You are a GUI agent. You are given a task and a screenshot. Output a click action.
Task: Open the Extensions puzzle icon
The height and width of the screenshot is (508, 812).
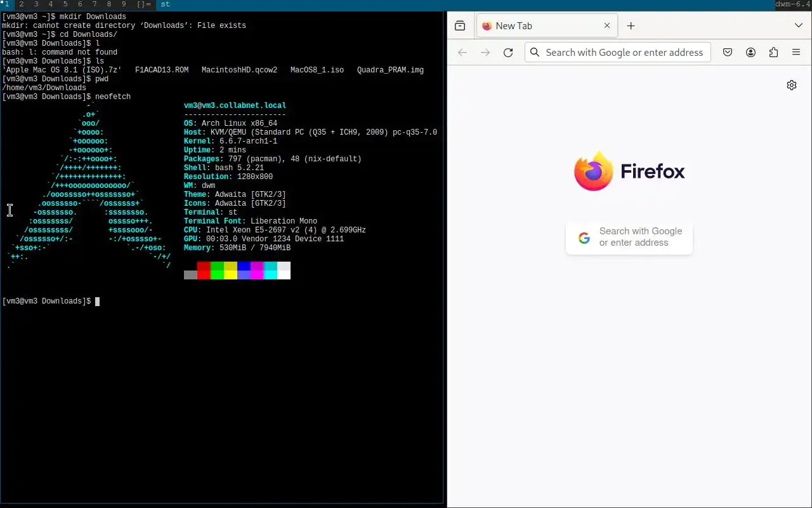tap(773, 53)
